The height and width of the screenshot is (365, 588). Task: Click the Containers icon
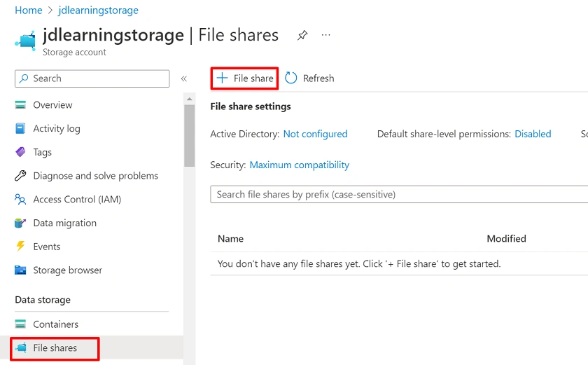(x=20, y=324)
